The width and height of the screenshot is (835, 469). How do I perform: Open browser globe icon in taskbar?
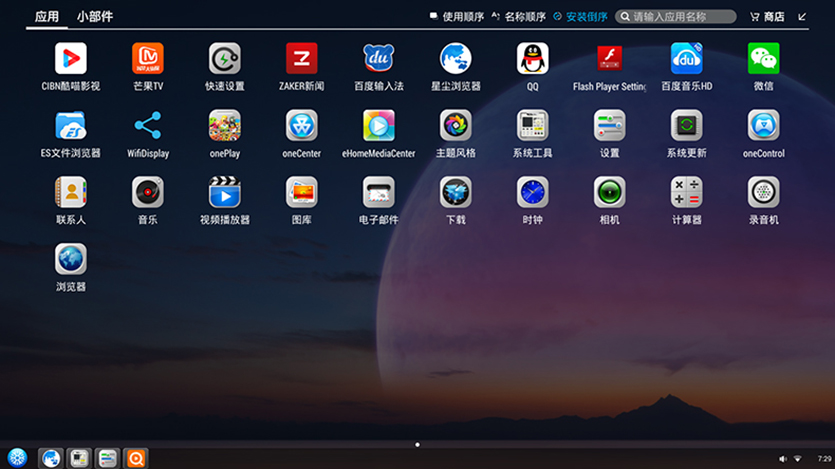pos(51,458)
